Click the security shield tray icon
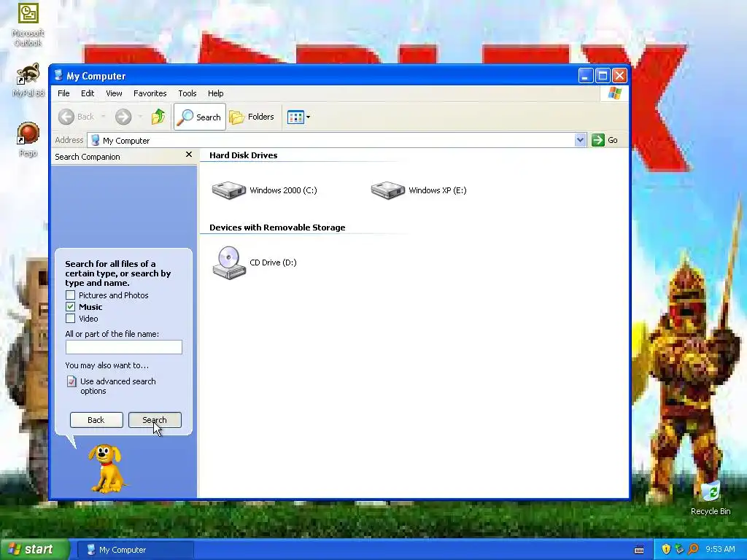Image resolution: width=747 pixels, height=560 pixels. click(666, 549)
